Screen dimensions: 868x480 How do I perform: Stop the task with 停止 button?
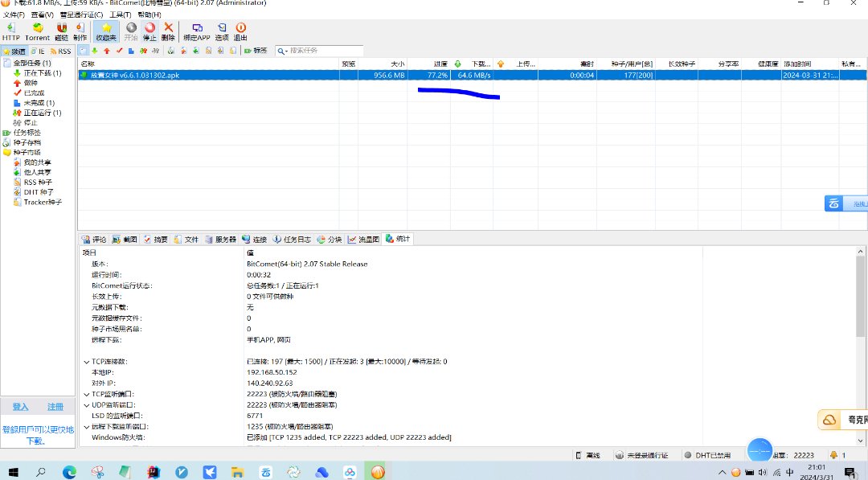pyautogui.click(x=149, y=31)
